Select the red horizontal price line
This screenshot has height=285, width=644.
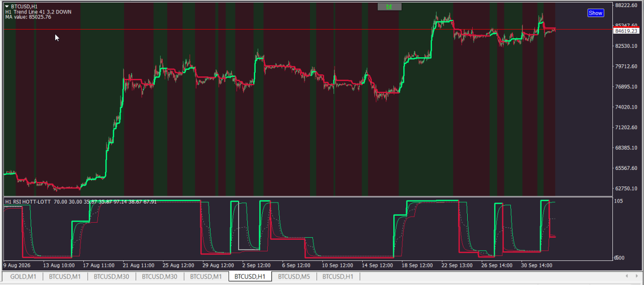tap(307, 30)
